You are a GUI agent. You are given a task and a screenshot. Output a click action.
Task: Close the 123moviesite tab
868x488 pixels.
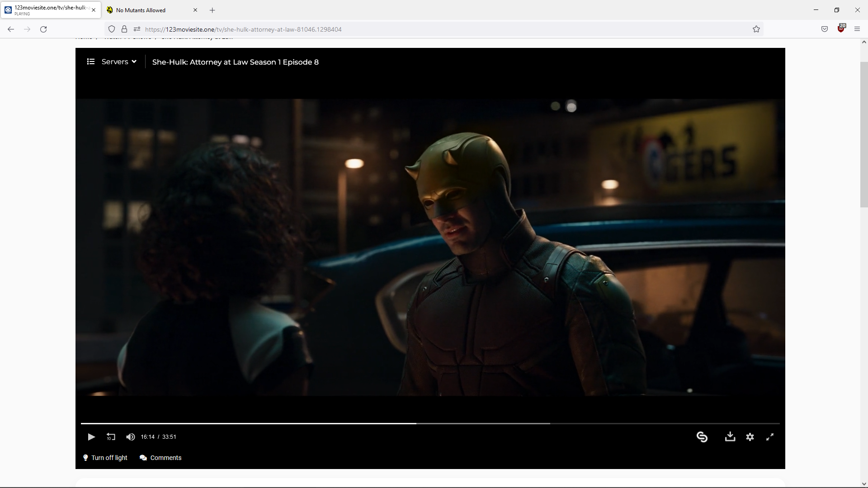[x=94, y=10]
